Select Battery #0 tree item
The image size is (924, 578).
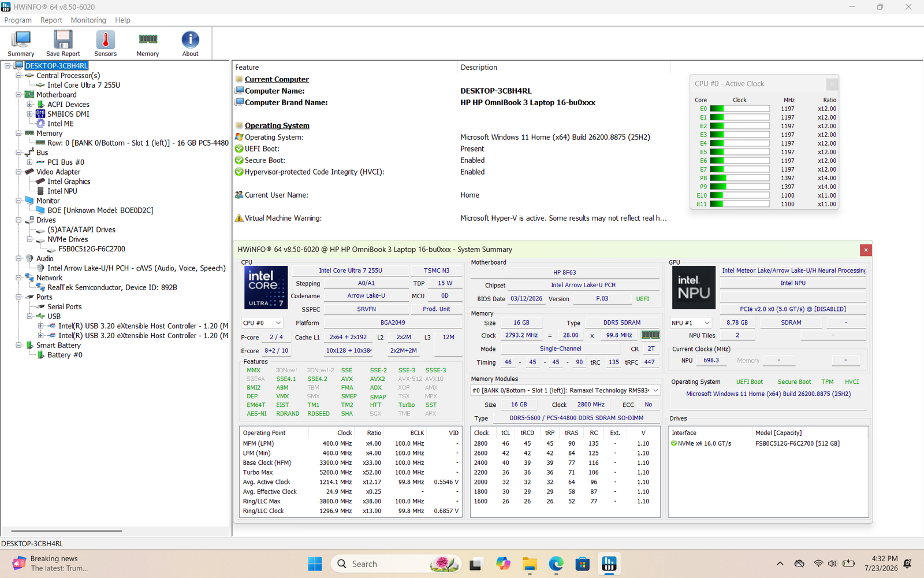[x=65, y=355]
